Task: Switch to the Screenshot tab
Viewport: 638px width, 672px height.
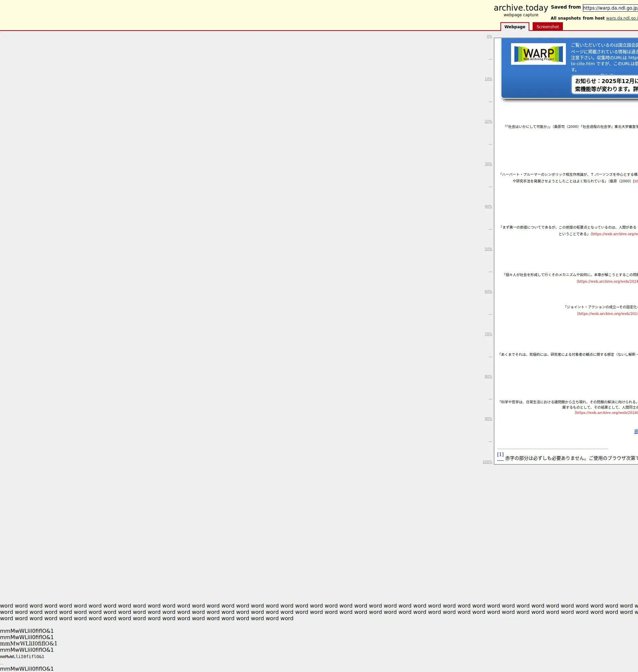Action: (x=547, y=27)
